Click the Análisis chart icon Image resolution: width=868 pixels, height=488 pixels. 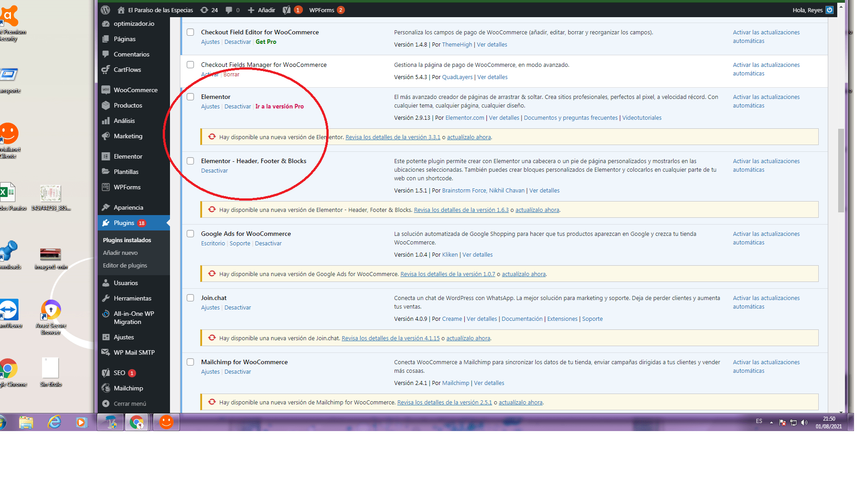[106, 121]
